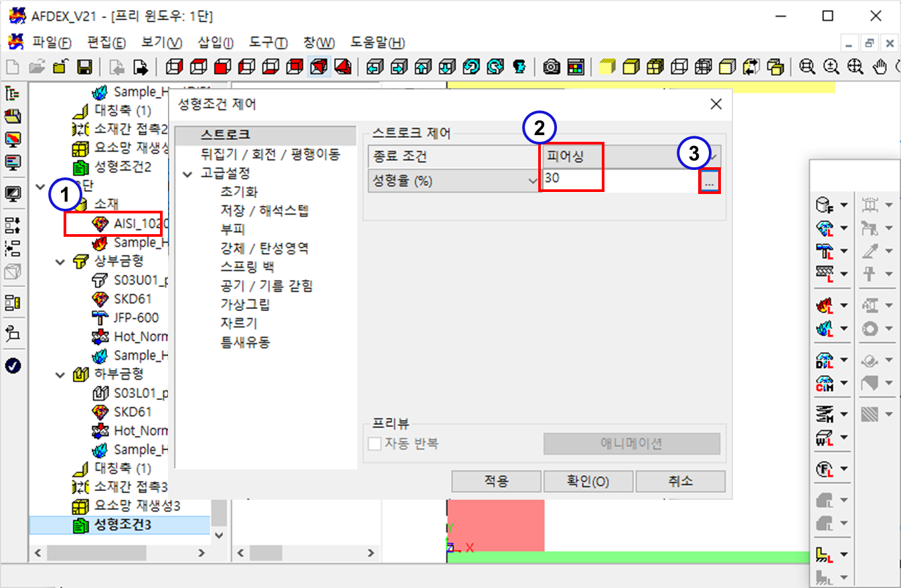This screenshot has height=588, width=901.
Task: Click the ellipsis browse button beside the value
Action: pos(710,181)
